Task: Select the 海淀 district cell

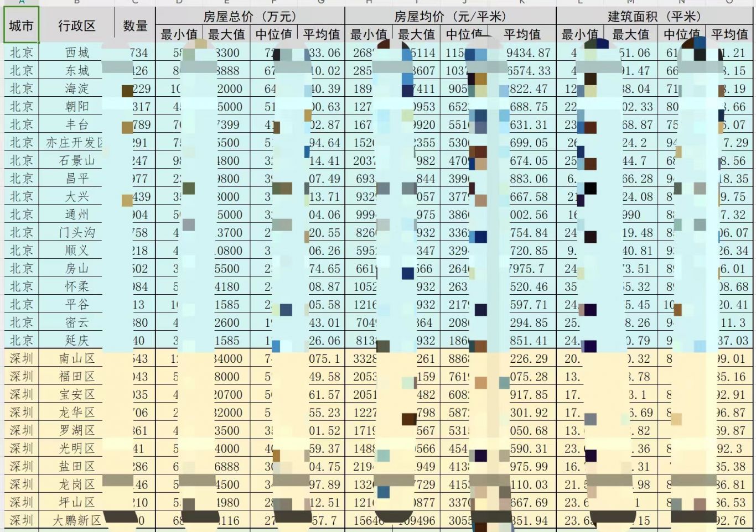Action: 77,88
